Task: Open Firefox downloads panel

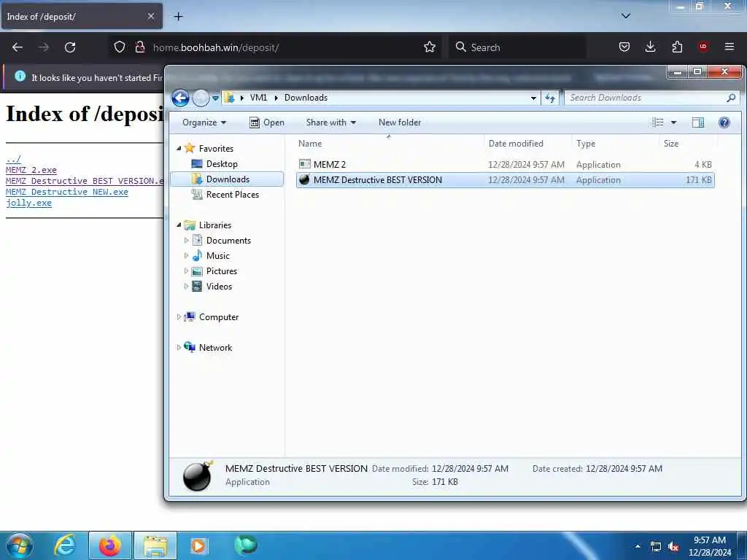Action: tap(650, 47)
